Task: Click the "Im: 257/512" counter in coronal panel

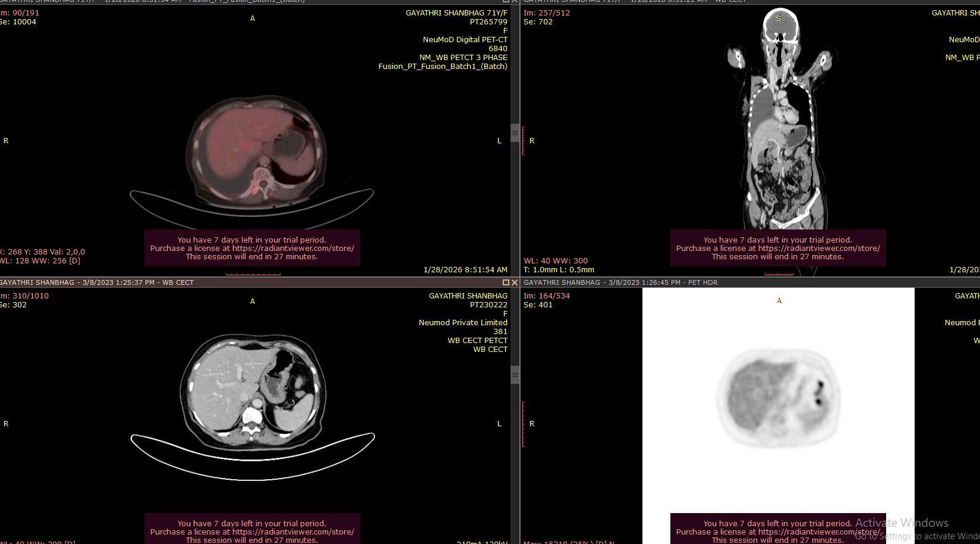Action: click(547, 12)
